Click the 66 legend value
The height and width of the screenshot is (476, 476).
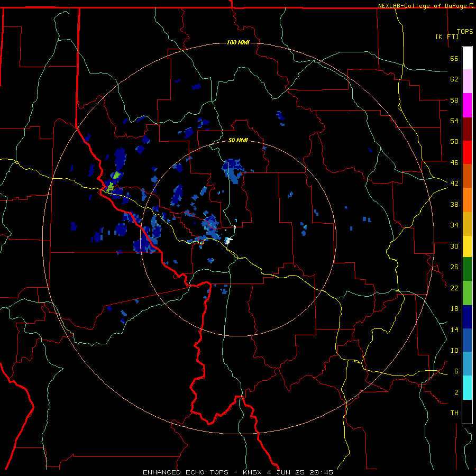pos(454,58)
